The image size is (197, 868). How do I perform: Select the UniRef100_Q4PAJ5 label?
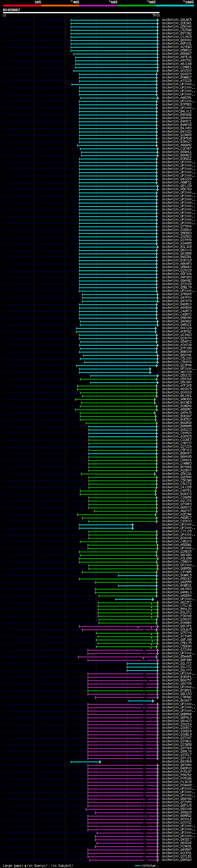coord(177,413)
